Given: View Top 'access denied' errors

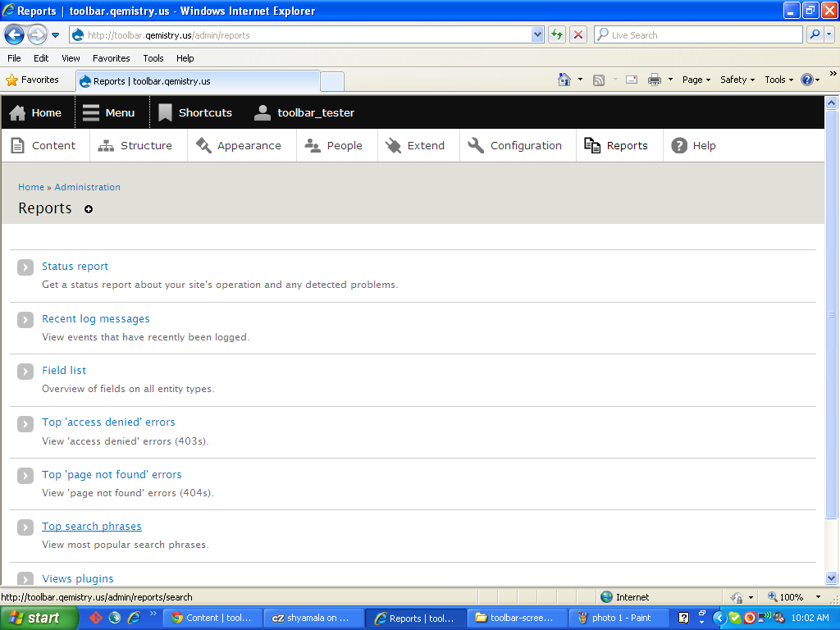Looking at the screenshot, I should coord(108,422).
